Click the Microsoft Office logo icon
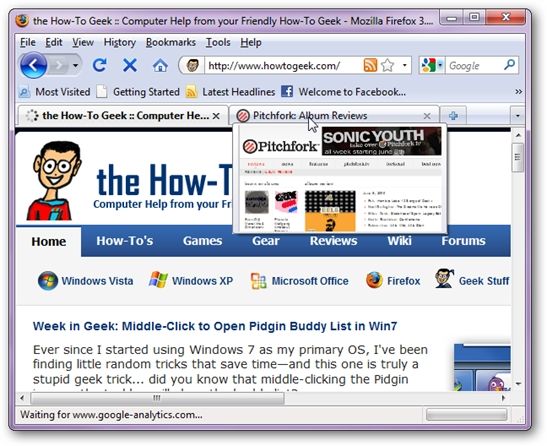Screen dimensions: 547x446 (258, 281)
